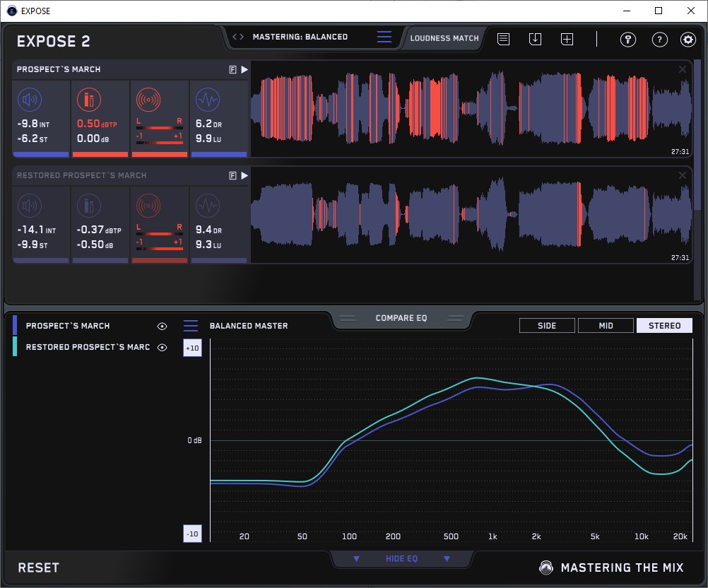Image resolution: width=708 pixels, height=588 pixels.
Task: Collapse the panel using Hide EQ
Action: [x=401, y=559]
